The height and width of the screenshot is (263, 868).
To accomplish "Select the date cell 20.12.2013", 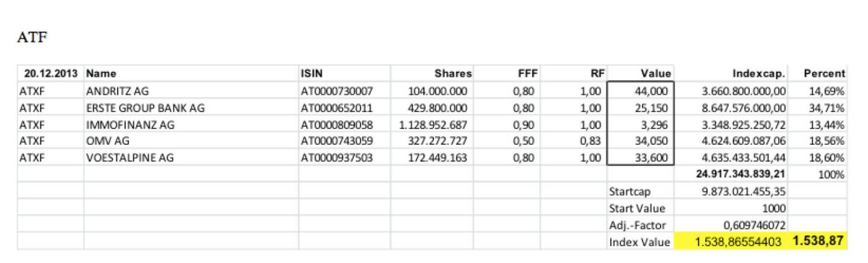I will coord(51,74).
